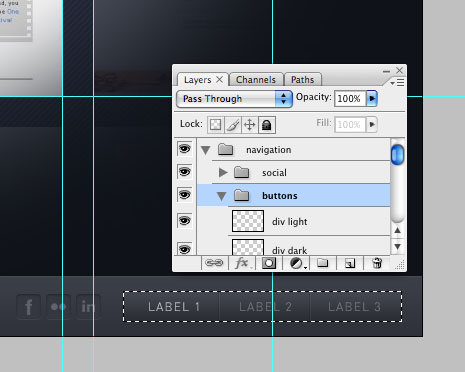Click the link layers icon
This screenshot has width=465, height=372.
click(214, 263)
